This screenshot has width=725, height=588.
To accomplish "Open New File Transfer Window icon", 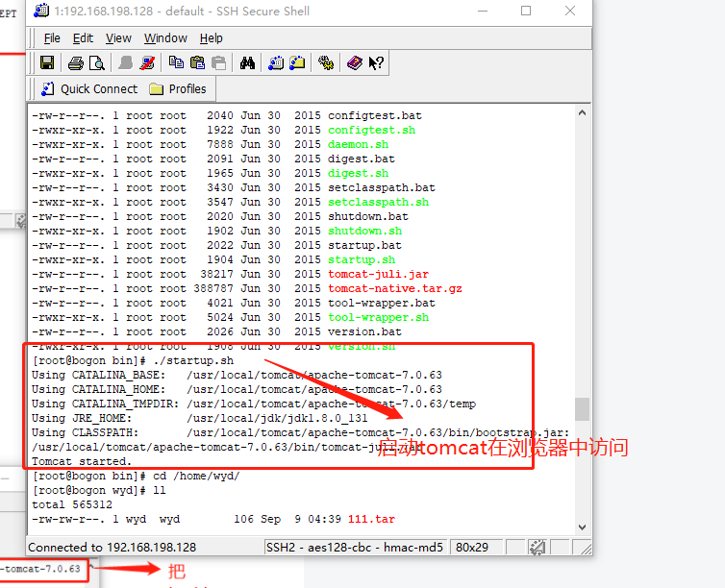I will 297,62.
